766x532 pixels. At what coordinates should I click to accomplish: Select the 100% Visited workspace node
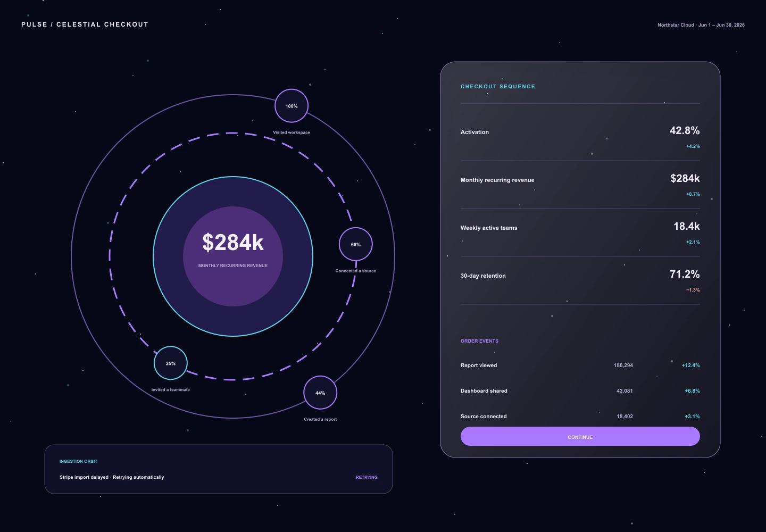[x=292, y=106]
